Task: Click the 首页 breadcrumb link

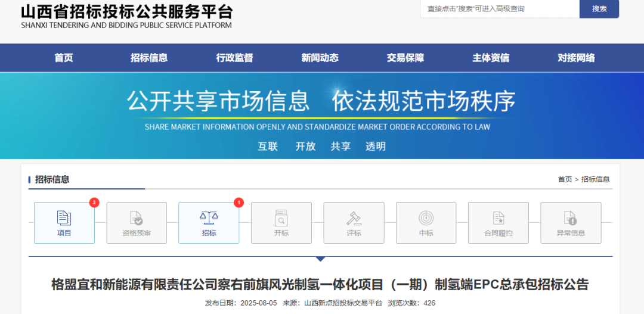Action: coord(565,179)
